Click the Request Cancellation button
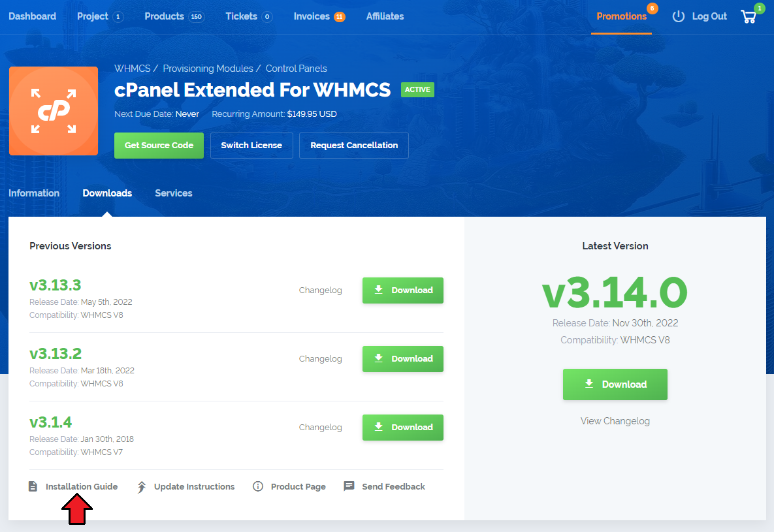The height and width of the screenshot is (532, 774). (x=354, y=146)
